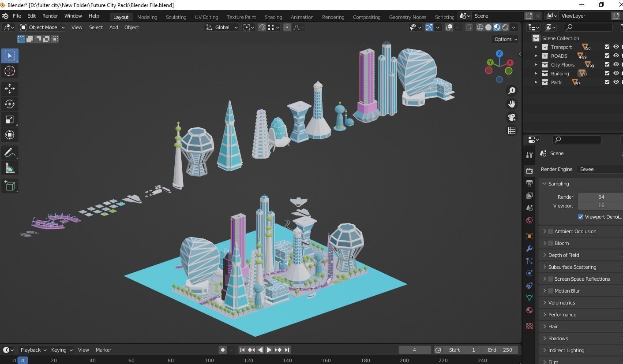Open the Output properties tab
This screenshot has width=623, height=364.
529,183
